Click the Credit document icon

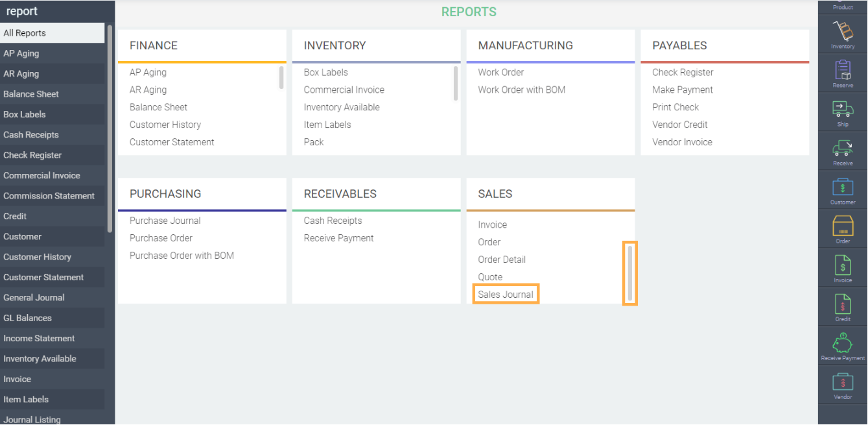tap(843, 304)
